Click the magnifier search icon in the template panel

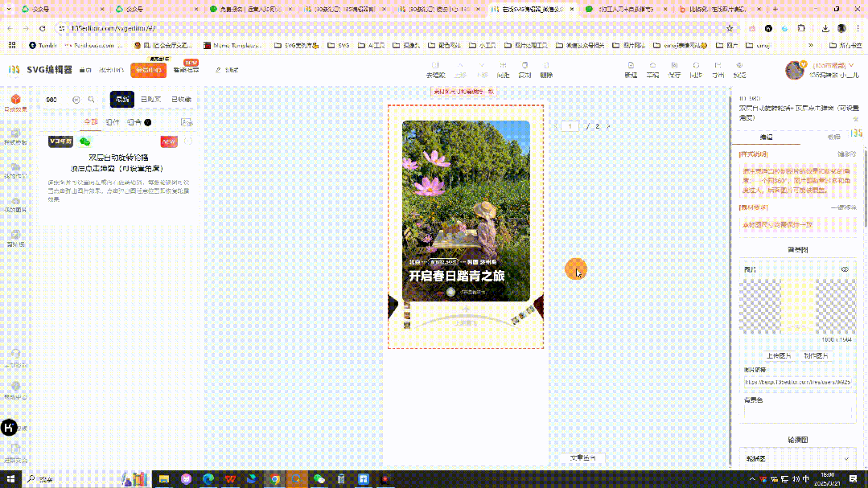pos(91,99)
